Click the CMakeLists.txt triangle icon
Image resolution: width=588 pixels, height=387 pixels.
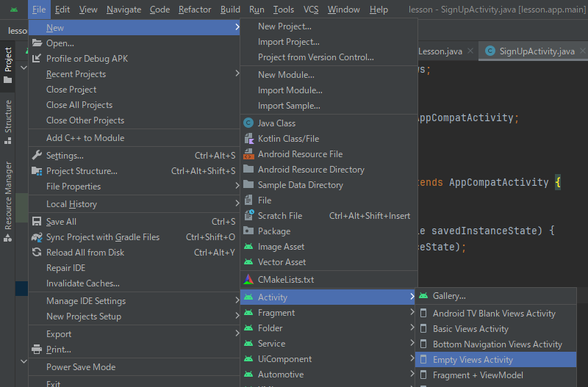click(x=248, y=279)
